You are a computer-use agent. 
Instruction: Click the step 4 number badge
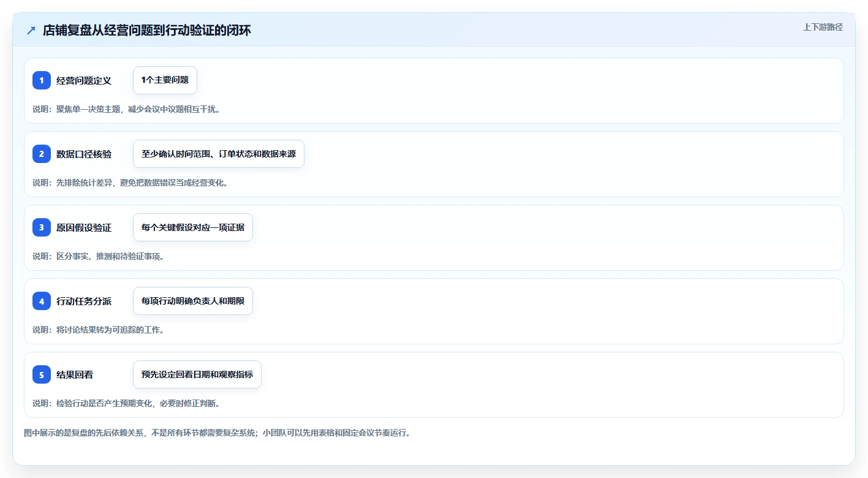click(42, 301)
